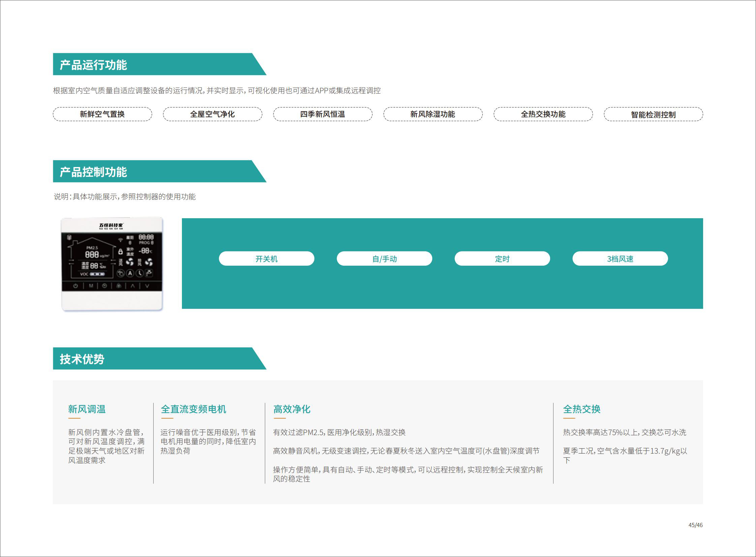This screenshot has width=756, height=557.
Task: Tap the fan speed key on bottom key strip
Action: [x=119, y=286]
